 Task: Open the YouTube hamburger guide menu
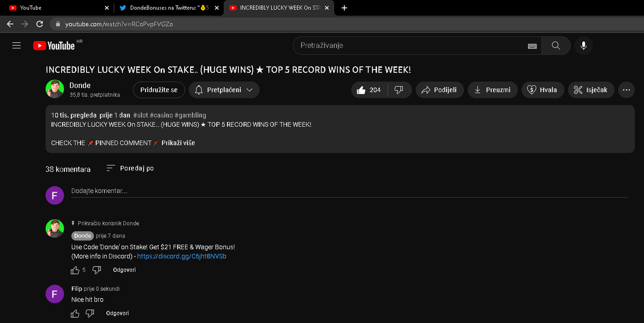coord(17,46)
